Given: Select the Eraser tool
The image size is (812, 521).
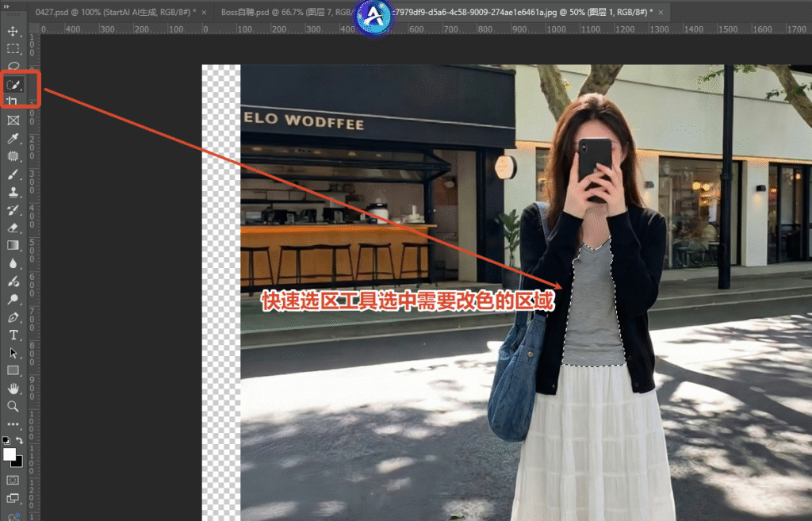Looking at the screenshot, I should [13, 228].
